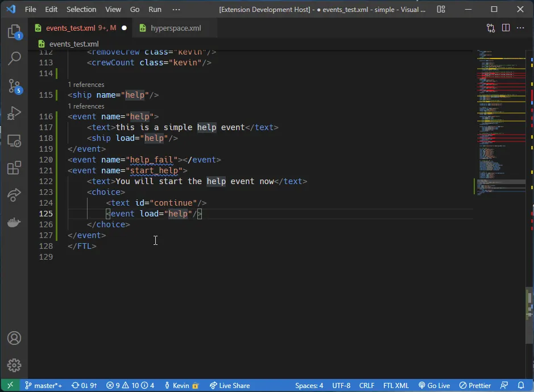The width and height of the screenshot is (534, 392).
Task: Open notifications bell in status bar
Action: pyautogui.click(x=521, y=385)
